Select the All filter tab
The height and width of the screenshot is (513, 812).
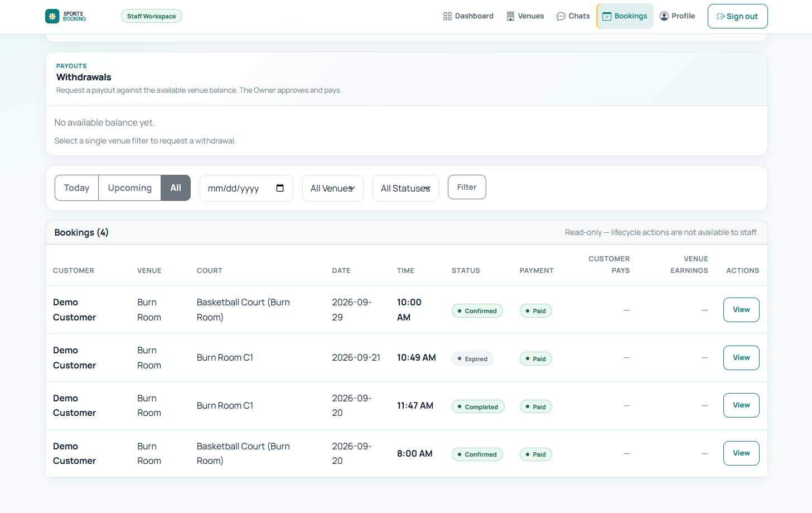176,188
